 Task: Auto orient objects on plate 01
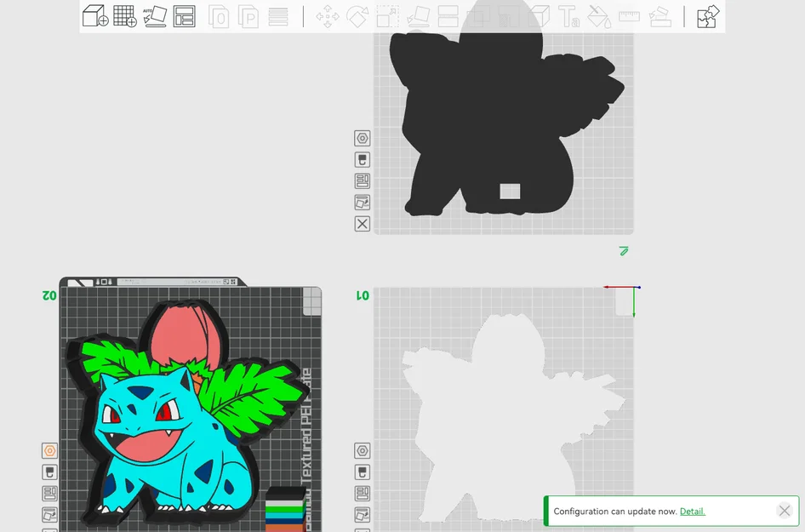click(362, 514)
